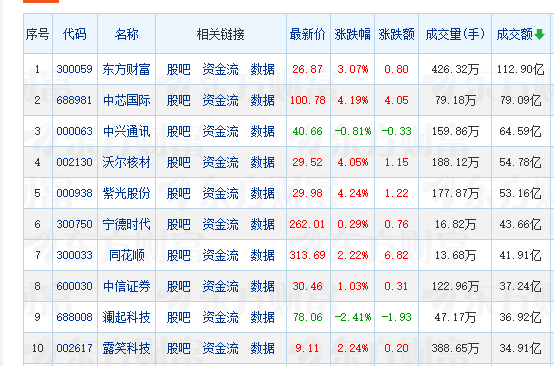Screen dimensions: 554x366
Task: Open 股吧 for 同花顺
Action: pyautogui.click(x=178, y=255)
